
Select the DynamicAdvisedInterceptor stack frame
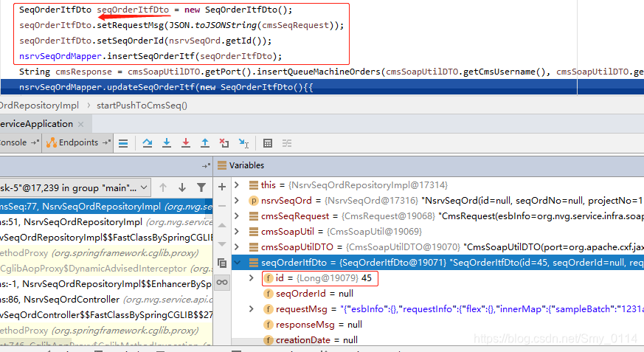pos(106,269)
